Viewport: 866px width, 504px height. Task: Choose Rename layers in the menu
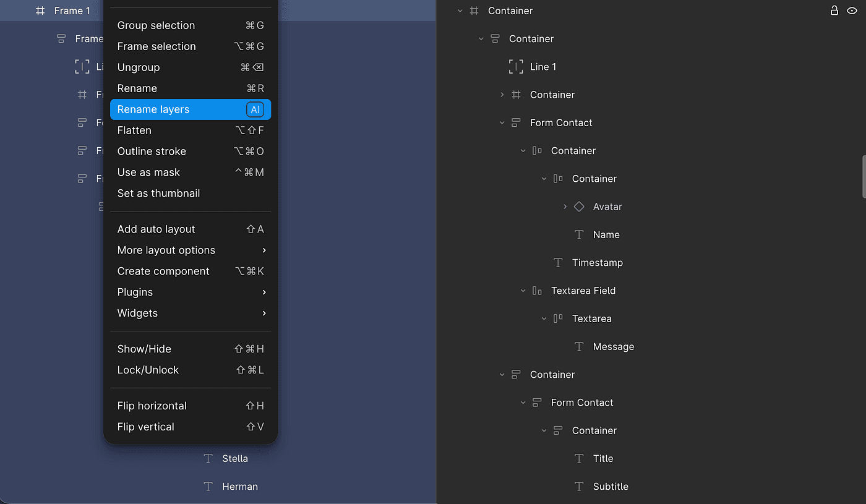(x=191, y=109)
